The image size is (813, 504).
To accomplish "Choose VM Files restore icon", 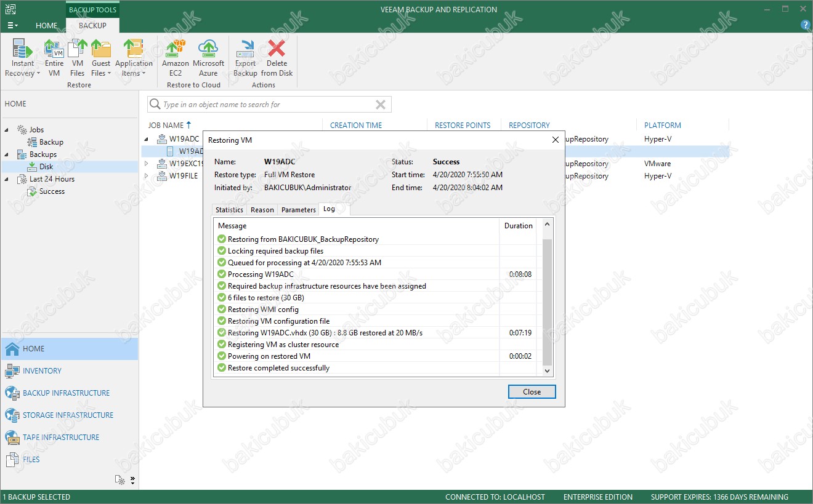I will 78,58.
